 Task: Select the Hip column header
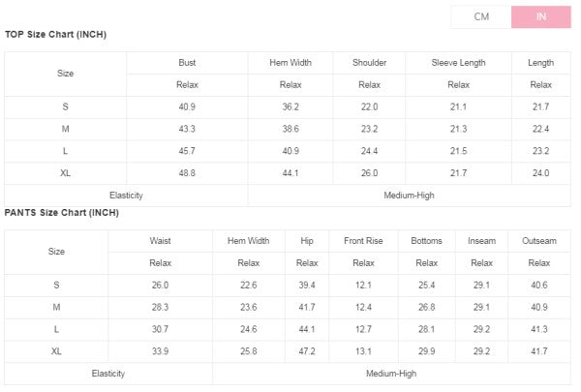pyautogui.click(x=307, y=240)
